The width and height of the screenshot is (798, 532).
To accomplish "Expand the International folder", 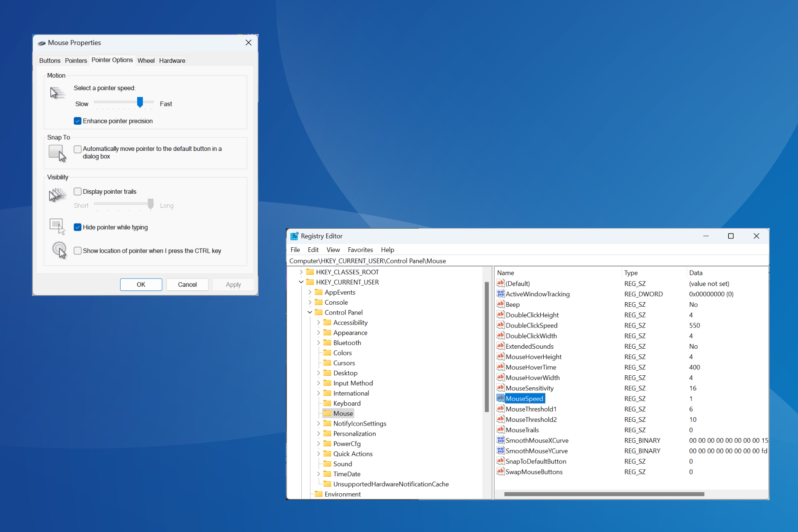I will coord(318,393).
